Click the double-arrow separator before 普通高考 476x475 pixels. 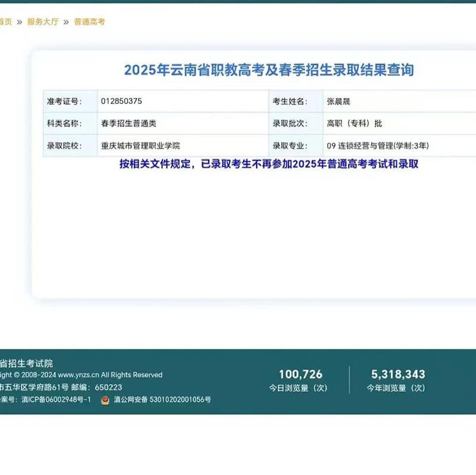coord(66,22)
